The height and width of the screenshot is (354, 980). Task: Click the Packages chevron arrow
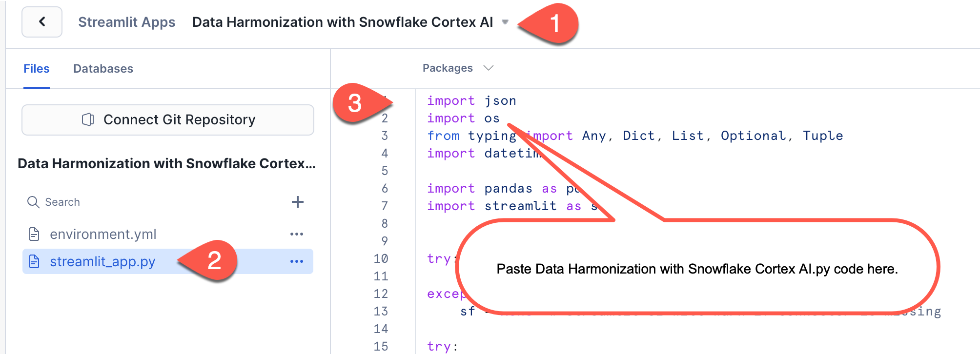(x=489, y=68)
